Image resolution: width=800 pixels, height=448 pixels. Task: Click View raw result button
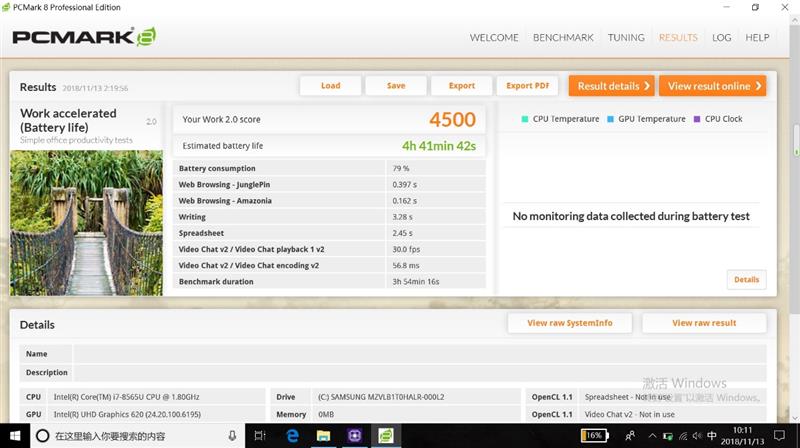[x=704, y=323]
